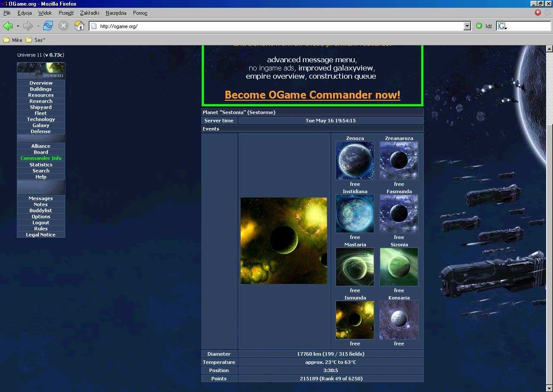This screenshot has height=392, width=553.
Task: Open the Ses~ bookmarks folder
Action: click(x=35, y=40)
